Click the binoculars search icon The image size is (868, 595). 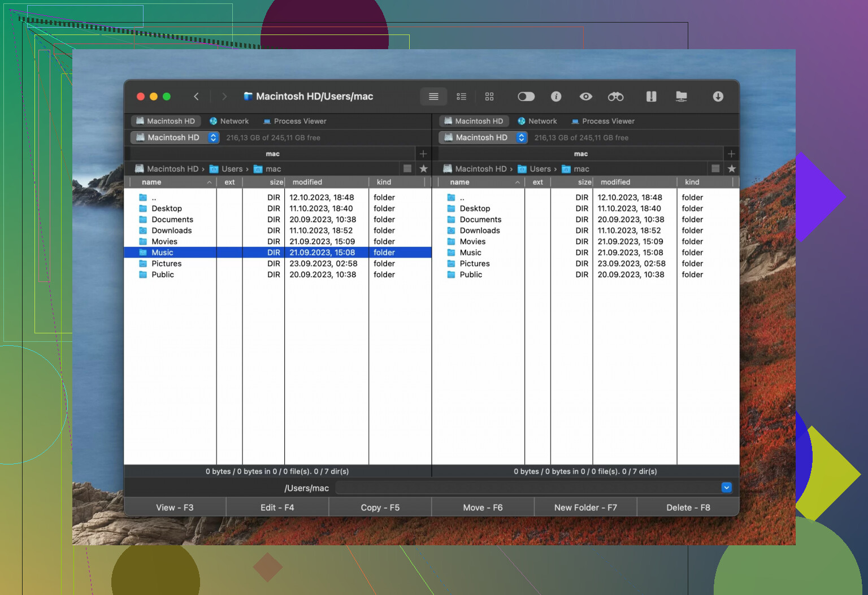(x=615, y=97)
